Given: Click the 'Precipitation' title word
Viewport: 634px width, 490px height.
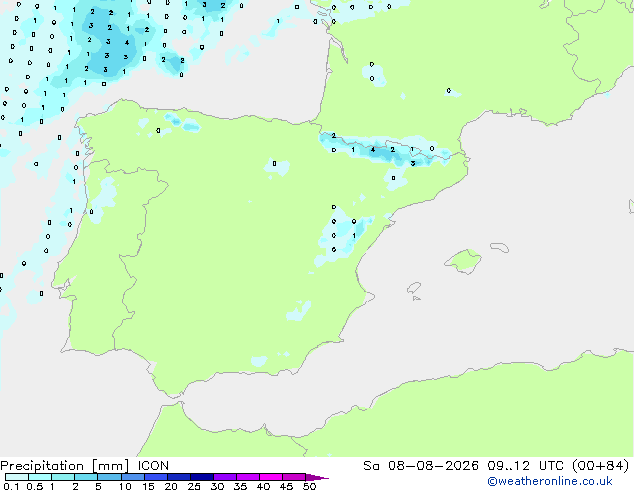Looking at the screenshot, I should point(42,467).
